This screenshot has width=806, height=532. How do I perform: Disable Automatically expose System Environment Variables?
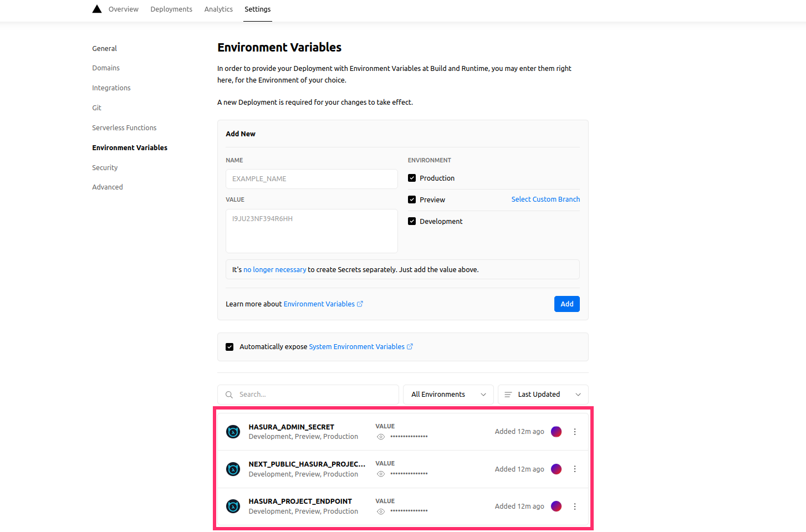coord(229,346)
